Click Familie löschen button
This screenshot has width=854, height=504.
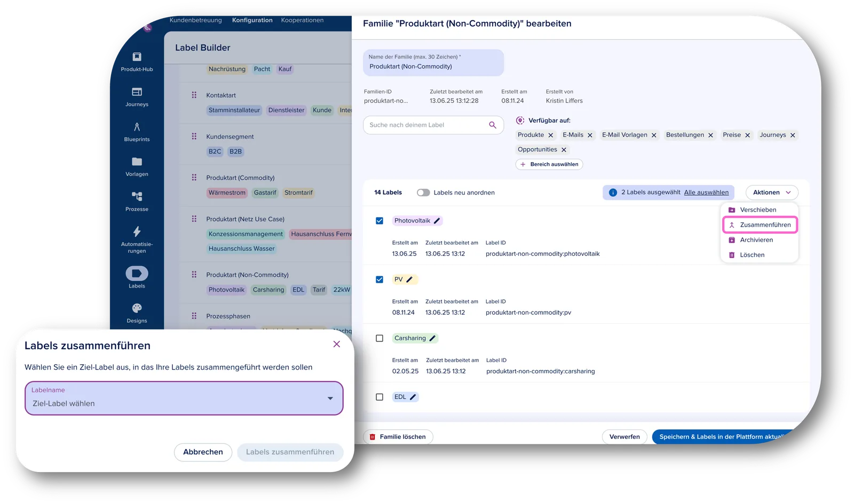point(398,437)
